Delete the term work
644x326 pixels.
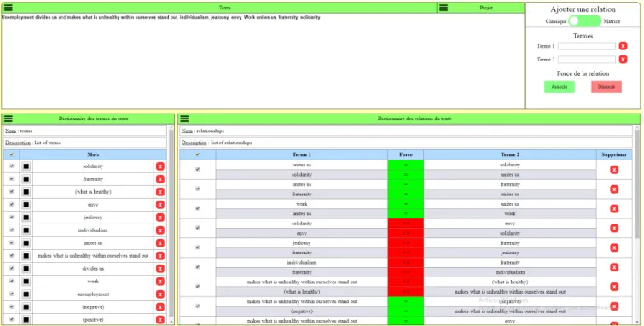click(x=160, y=281)
